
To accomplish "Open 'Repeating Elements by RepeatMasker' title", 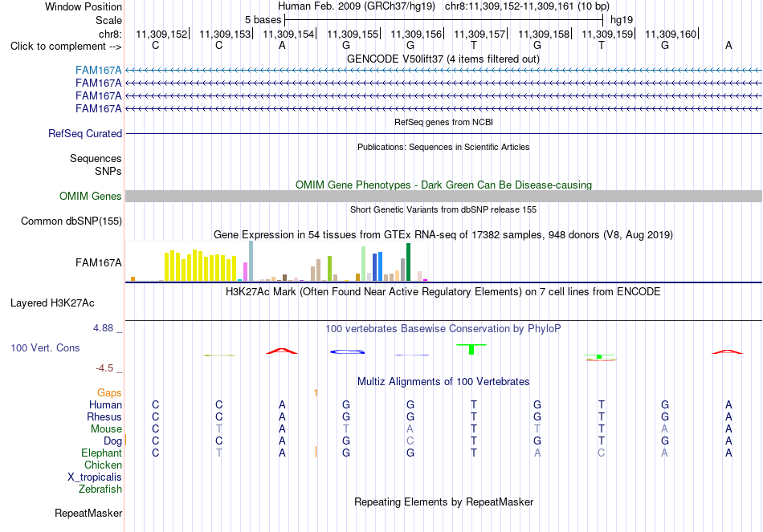I will click(443, 502).
